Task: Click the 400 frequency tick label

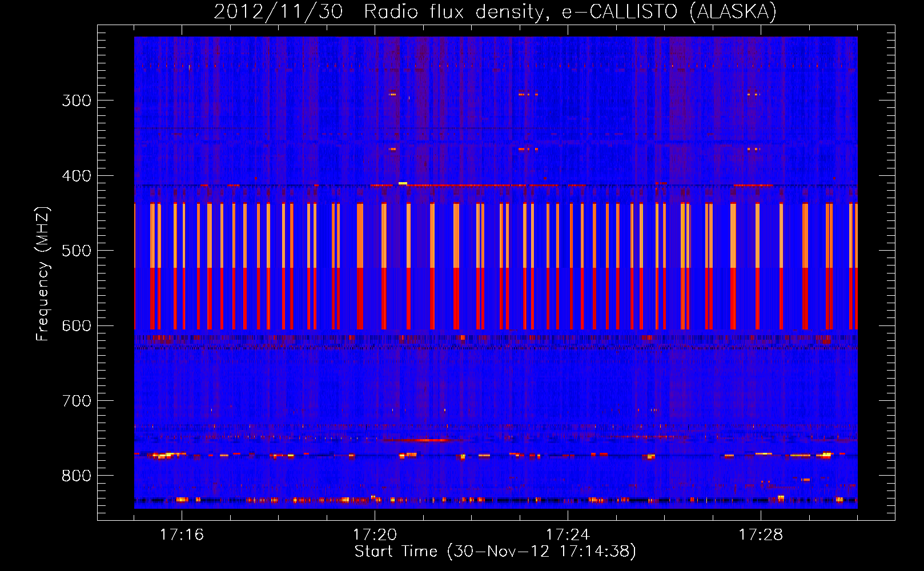Action: [x=77, y=176]
